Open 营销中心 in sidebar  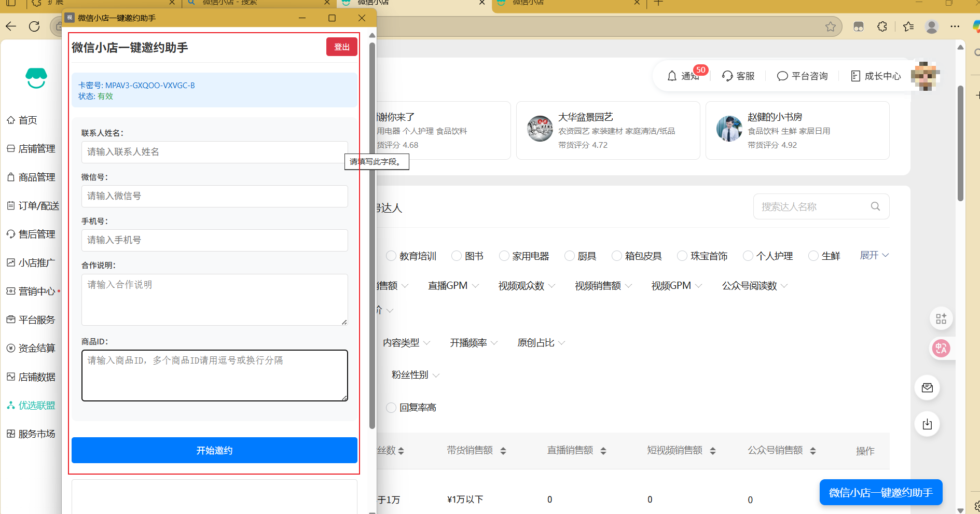pyautogui.click(x=31, y=291)
